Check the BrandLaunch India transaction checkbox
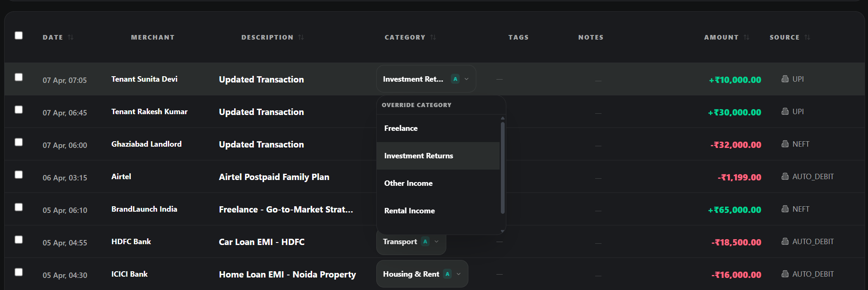Image resolution: width=868 pixels, height=290 pixels. [x=19, y=207]
